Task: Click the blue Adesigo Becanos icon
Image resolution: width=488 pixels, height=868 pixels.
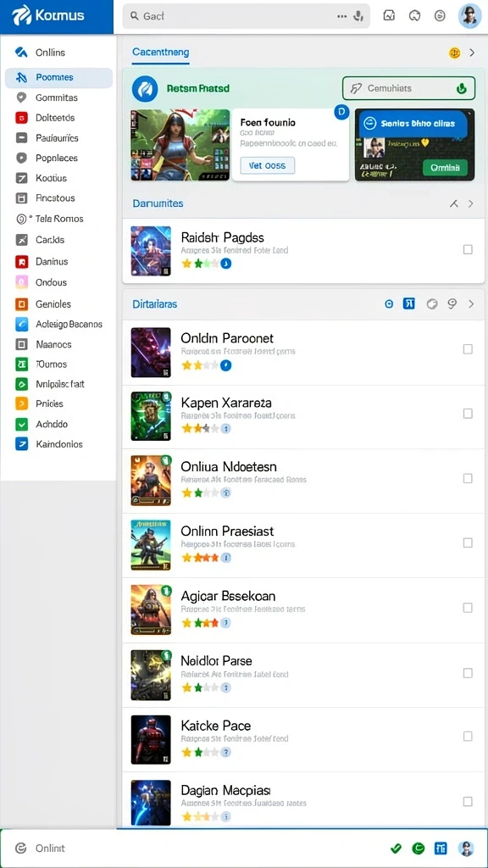Action: click(21, 325)
